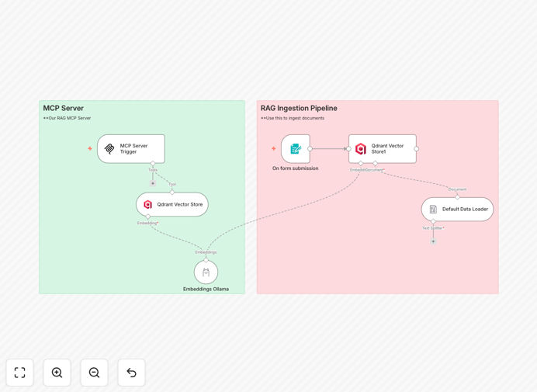Click the 'Embeddings Ollama' label
The image size is (537, 392).
pyautogui.click(x=206, y=290)
